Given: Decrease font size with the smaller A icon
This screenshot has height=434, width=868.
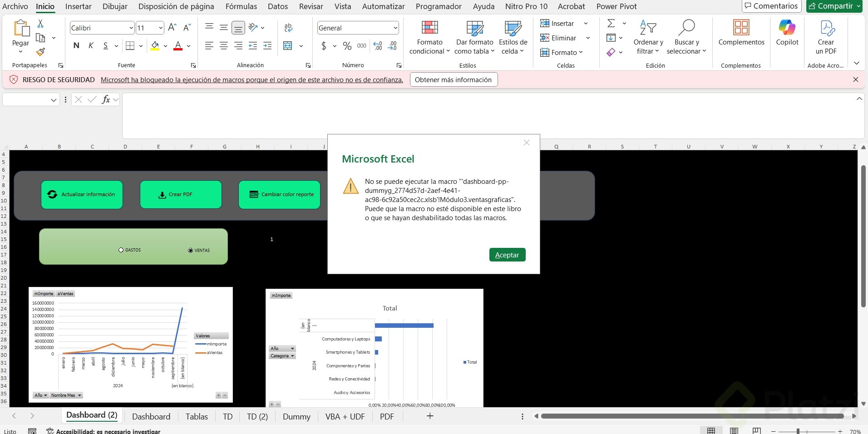Looking at the screenshot, I should (x=187, y=28).
